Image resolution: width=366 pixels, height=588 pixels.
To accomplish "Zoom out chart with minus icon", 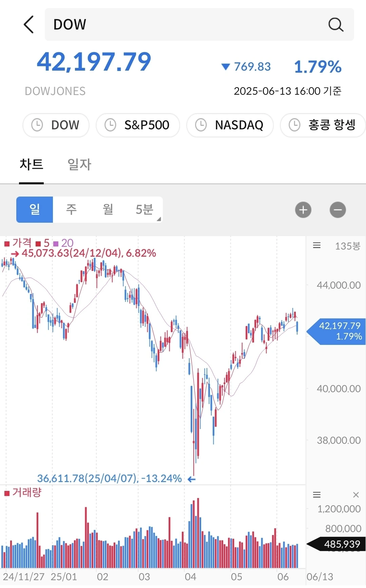I will 338,210.
